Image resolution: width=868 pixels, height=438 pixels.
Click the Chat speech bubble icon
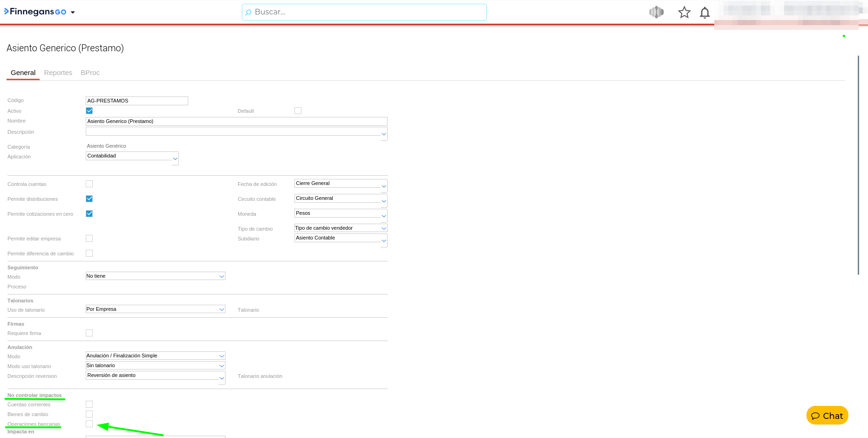click(x=815, y=416)
